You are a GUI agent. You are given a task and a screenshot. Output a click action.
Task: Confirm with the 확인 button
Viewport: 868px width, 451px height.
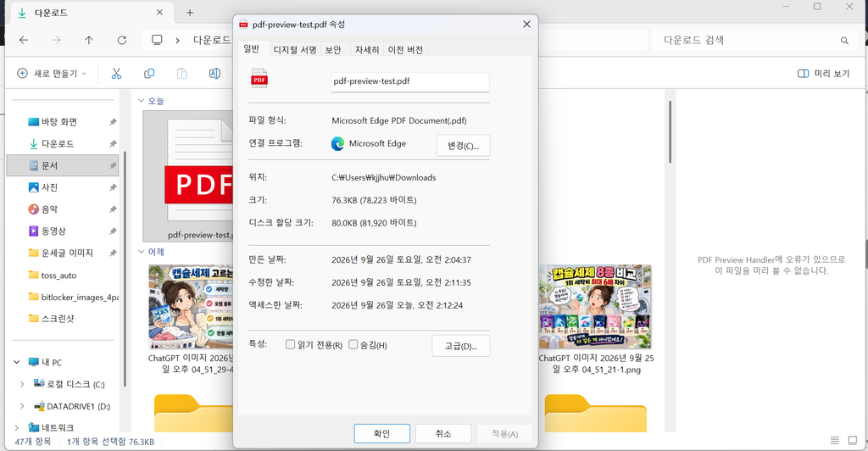coord(382,434)
